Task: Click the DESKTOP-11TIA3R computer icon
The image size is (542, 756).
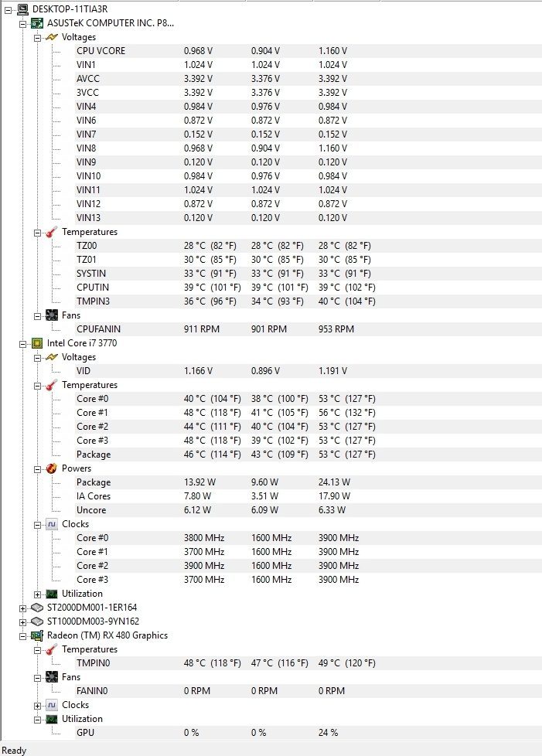Action: click(x=22, y=9)
